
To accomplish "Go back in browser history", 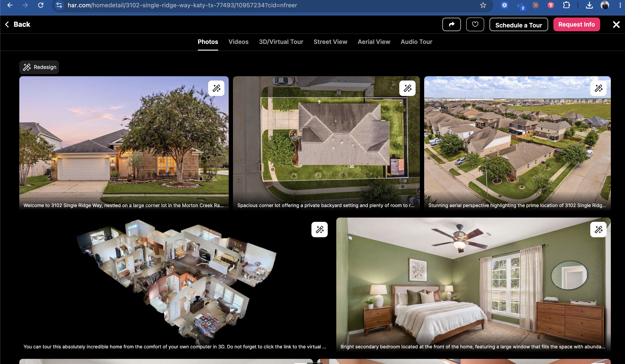I will tap(10, 5).
